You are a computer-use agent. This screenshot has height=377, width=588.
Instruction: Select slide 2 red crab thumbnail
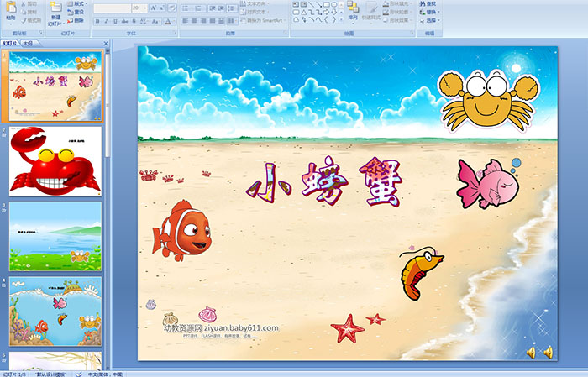[x=55, y=161]
